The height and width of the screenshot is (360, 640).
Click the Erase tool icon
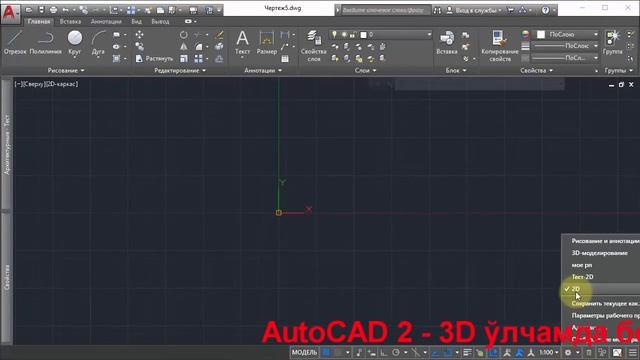(219, 35)
